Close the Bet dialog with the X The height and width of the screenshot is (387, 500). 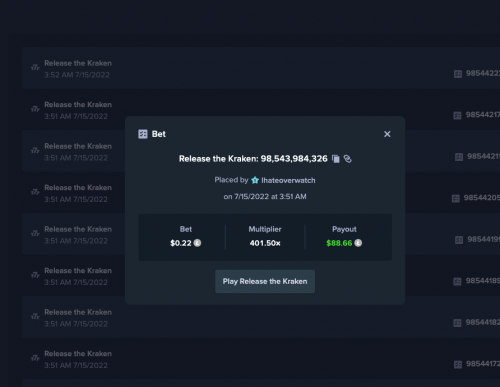click(387, 134)
